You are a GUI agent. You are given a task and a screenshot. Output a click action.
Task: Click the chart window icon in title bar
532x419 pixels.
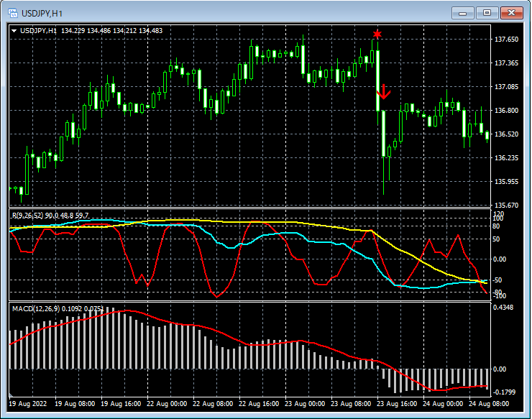point(12,13)
